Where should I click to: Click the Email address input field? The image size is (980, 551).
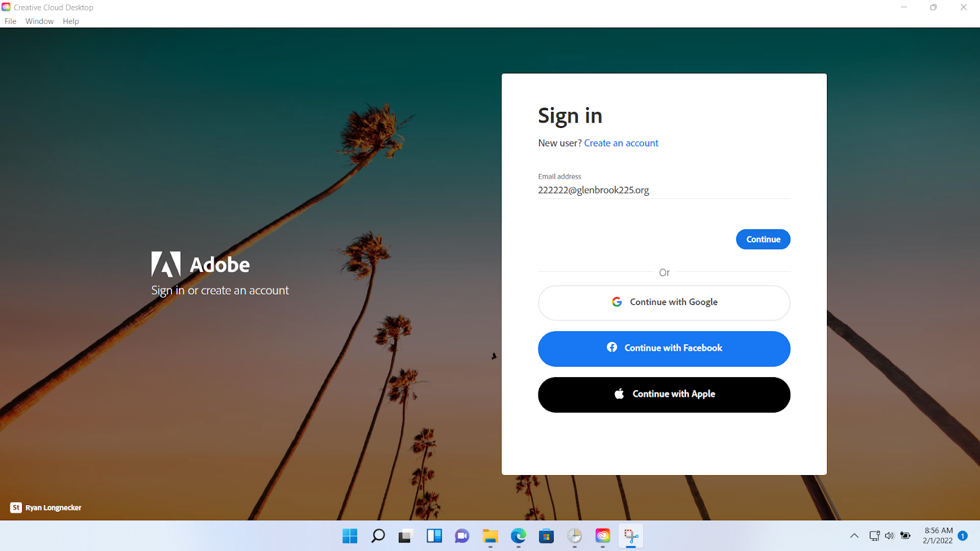coord(664,190)
